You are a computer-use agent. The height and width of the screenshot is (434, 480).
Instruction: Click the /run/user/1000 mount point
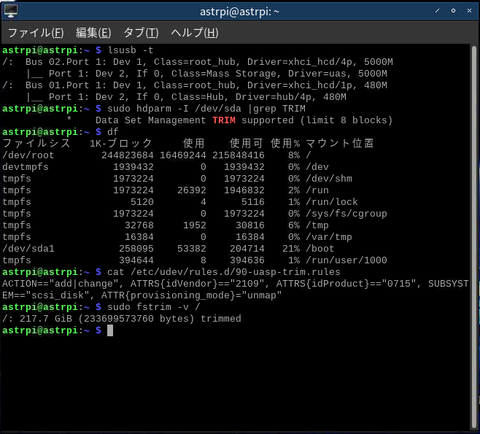(x=346, y=260)
